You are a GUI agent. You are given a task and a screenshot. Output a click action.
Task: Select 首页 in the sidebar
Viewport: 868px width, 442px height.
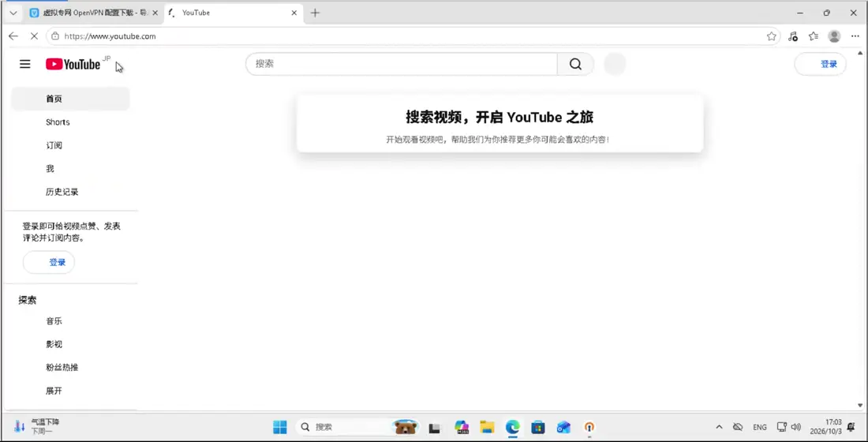coord(70,99)
